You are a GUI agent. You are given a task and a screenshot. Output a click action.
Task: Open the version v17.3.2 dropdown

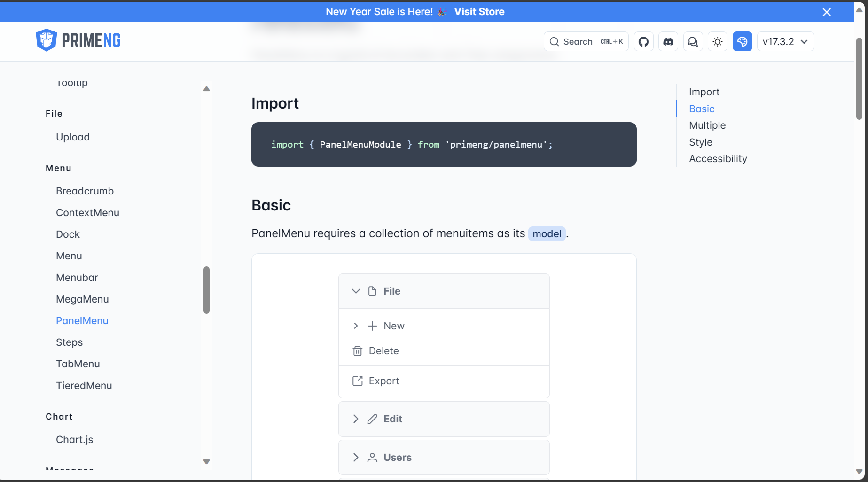tap(785, 41)
